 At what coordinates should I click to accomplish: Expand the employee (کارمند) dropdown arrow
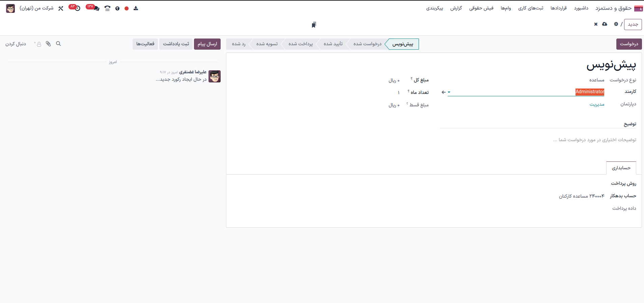coord(449,92)
